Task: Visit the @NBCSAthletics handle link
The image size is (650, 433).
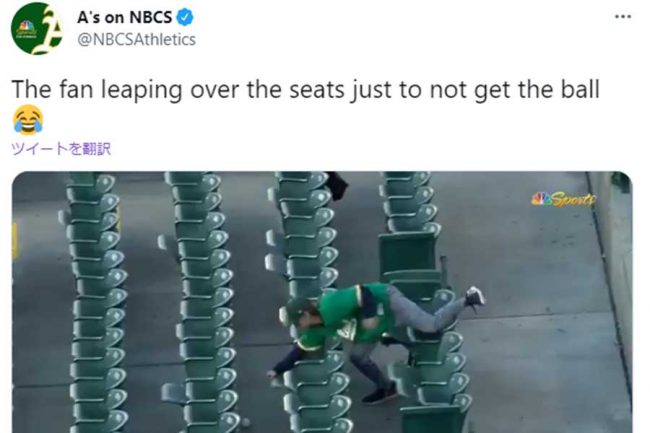Action: pyautogui.click(x=136, y=40)
